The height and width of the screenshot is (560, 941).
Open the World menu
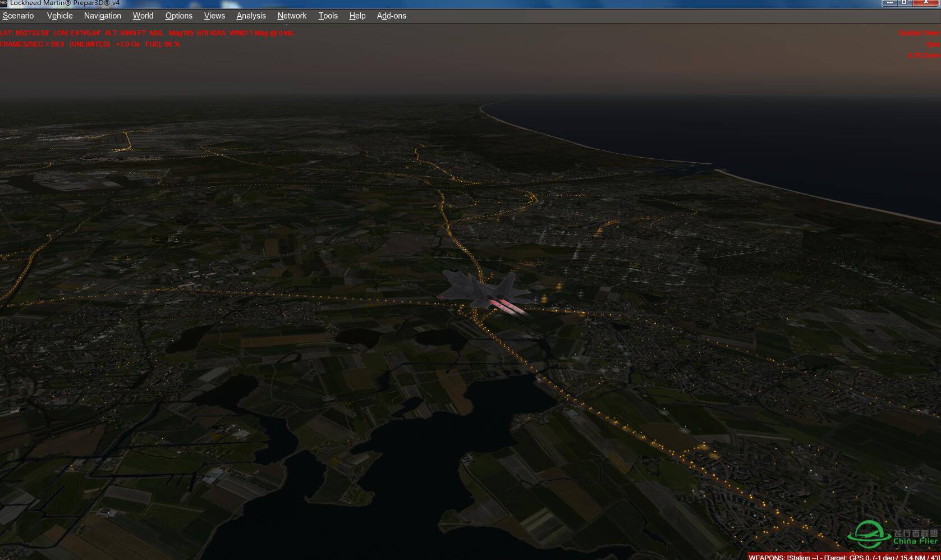pyautogui.click(x=142, y=16)
